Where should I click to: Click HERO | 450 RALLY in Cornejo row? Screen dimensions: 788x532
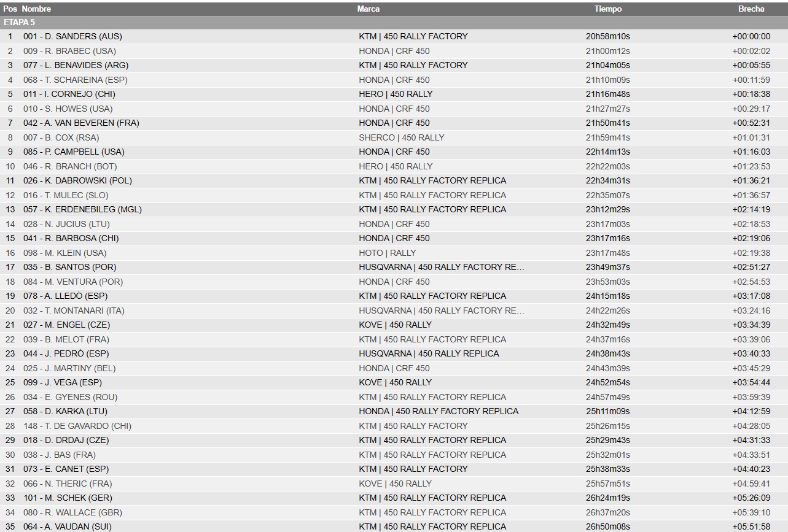[396, 94]
